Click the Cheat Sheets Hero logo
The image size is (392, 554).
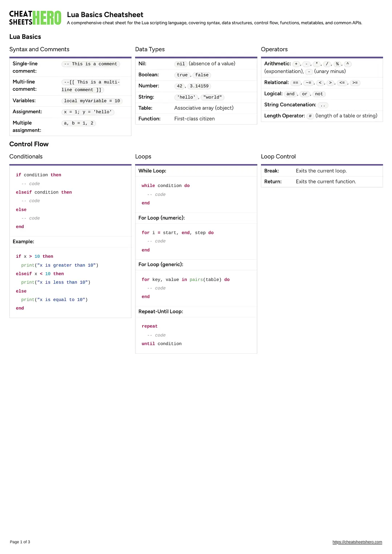pos(35,18)
